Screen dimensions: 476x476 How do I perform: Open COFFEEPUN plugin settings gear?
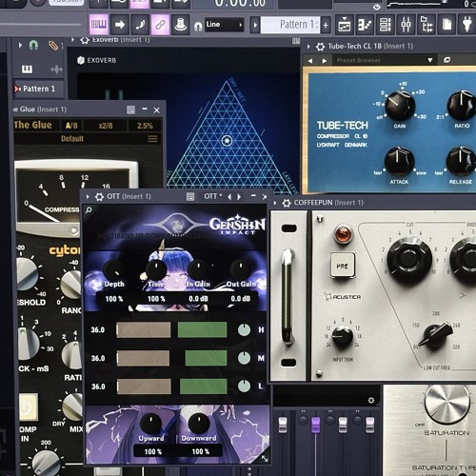point(287,203)
